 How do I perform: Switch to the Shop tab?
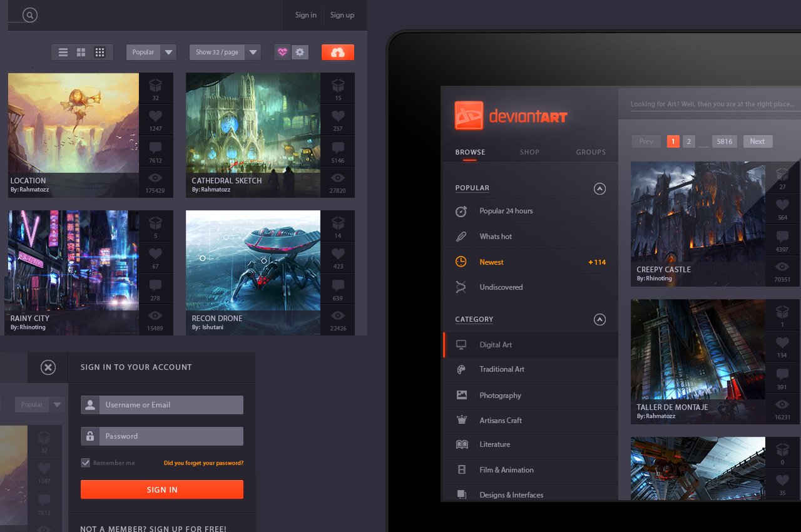[529, 152]
